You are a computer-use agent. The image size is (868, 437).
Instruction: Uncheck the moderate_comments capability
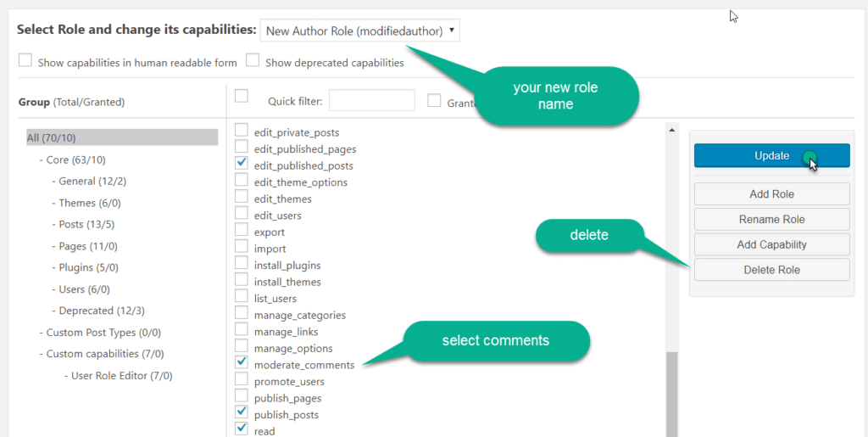click(242, 363)
